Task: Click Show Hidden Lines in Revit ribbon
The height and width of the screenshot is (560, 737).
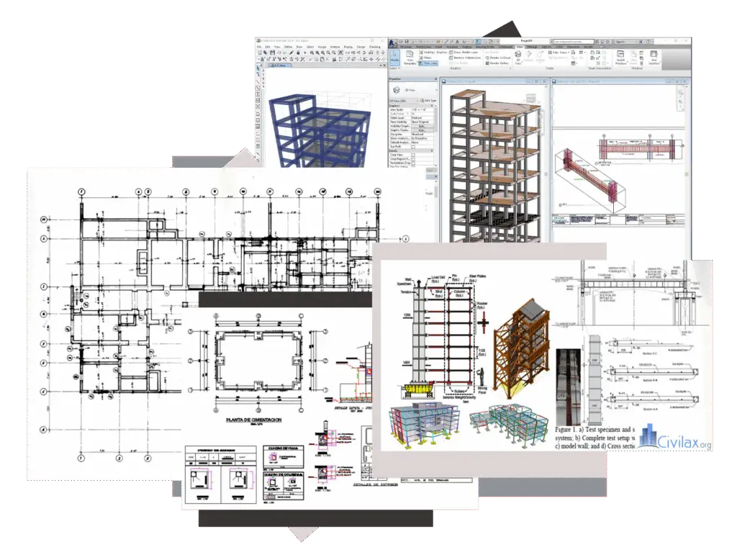Action: (x=464, y=53)
